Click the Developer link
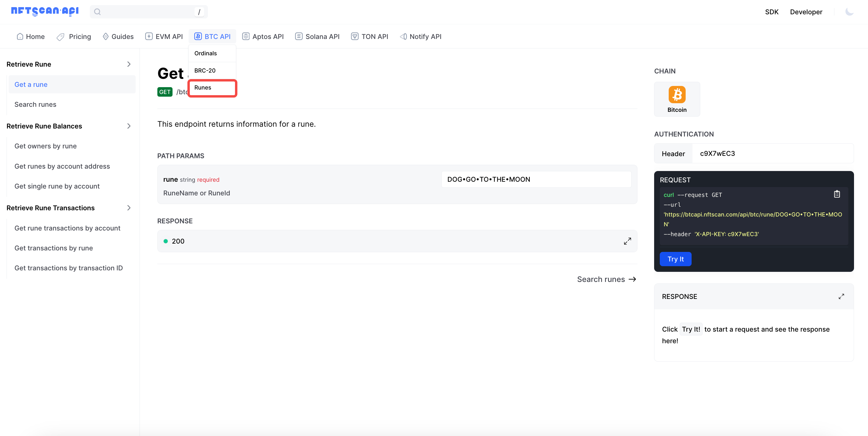868x436 pixels. (806, 12)
